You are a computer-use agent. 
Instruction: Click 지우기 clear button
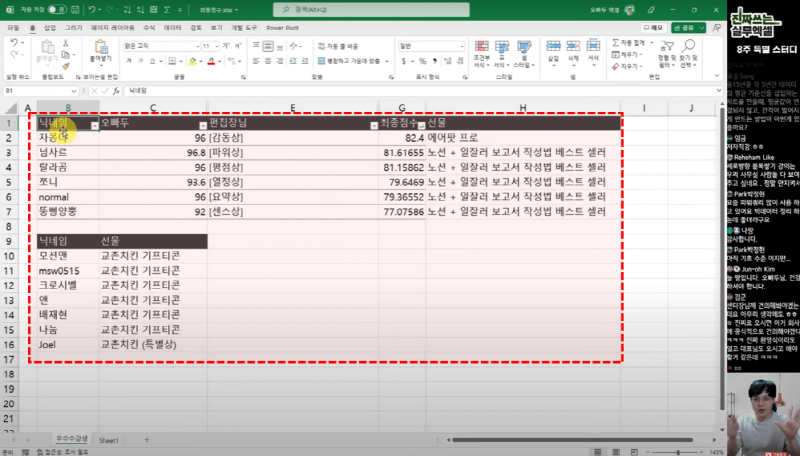pos(628,66)
